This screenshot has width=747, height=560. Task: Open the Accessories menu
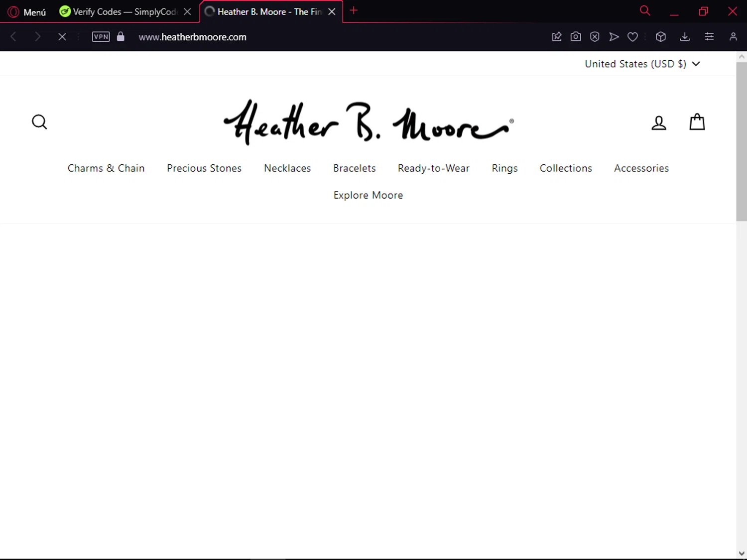pyautogui.click(x=641, y=168)
